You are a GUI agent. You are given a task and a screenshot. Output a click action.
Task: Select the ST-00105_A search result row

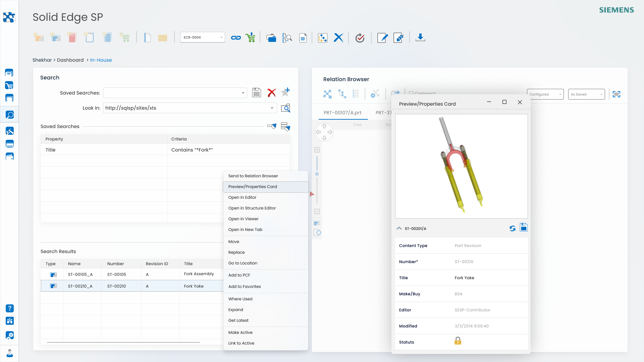132,274
